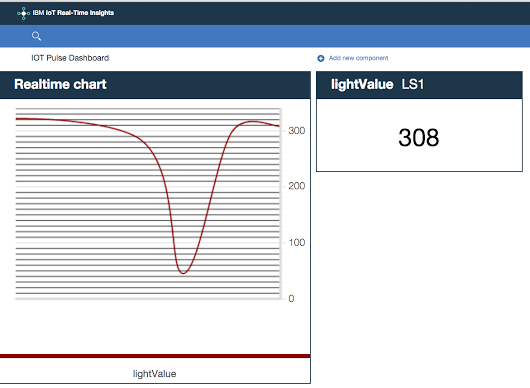
Task: Click the lightValue legend label
Action: (154, 373)
